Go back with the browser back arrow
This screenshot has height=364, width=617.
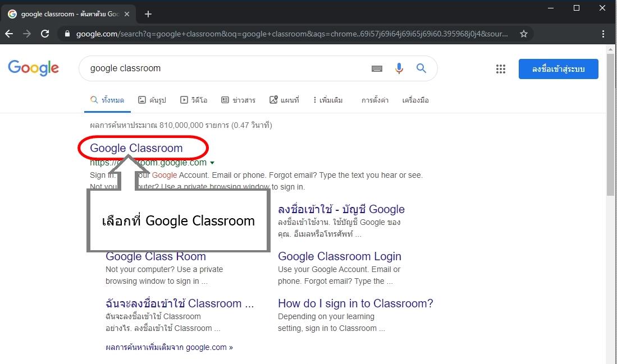pos(9,34)
